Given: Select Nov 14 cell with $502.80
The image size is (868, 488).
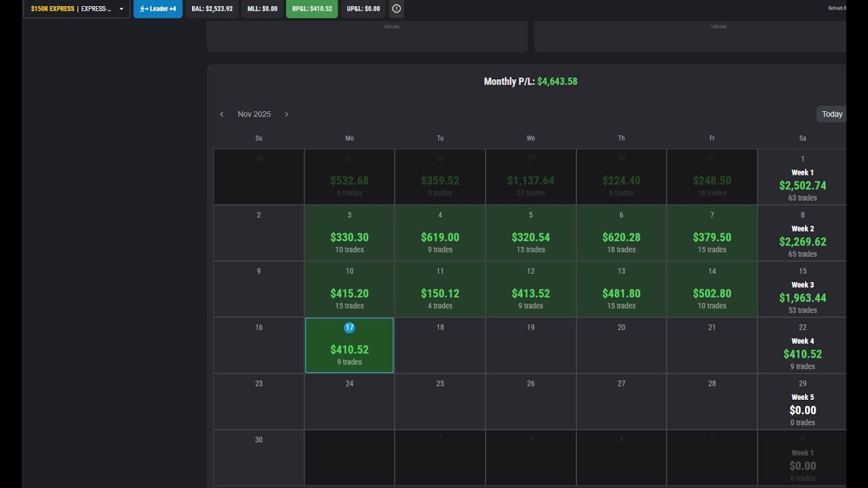Looking at the screenshot, I should coord(712,289).
